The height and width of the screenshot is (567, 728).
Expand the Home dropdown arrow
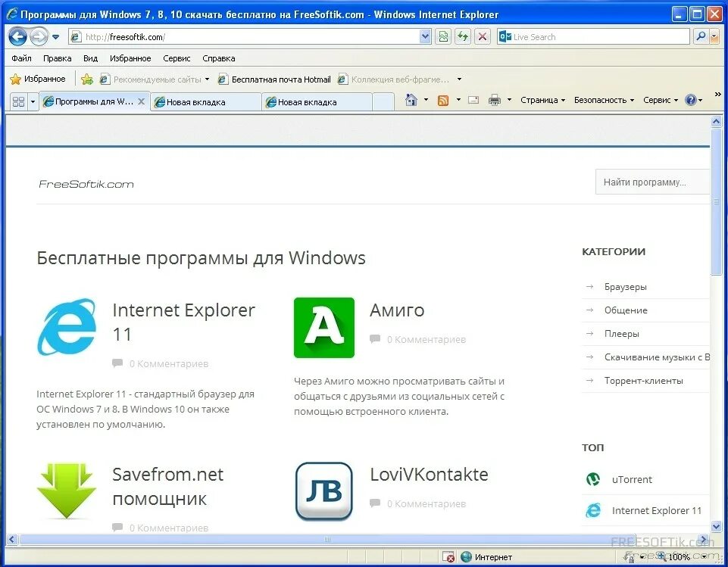(426, 100)
